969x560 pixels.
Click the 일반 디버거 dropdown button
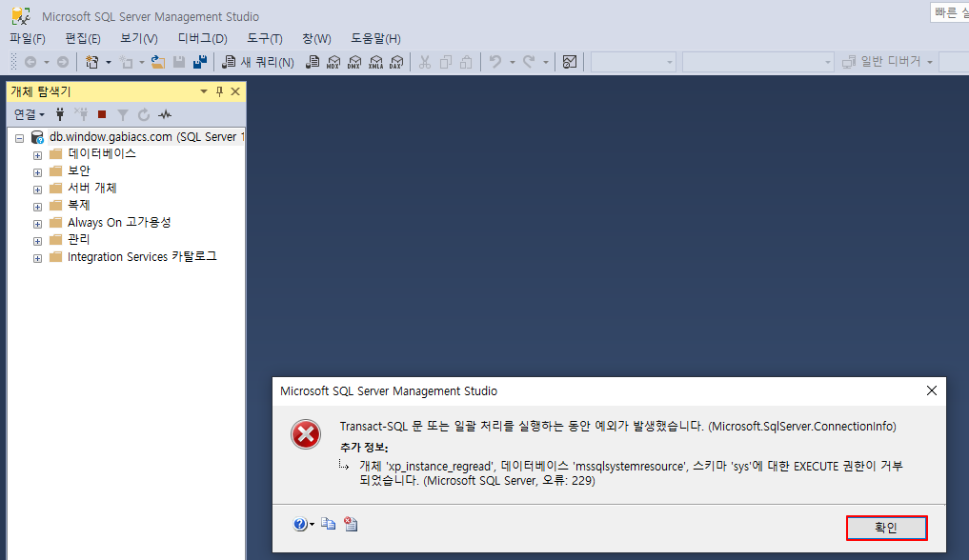[x=887, y=62]
